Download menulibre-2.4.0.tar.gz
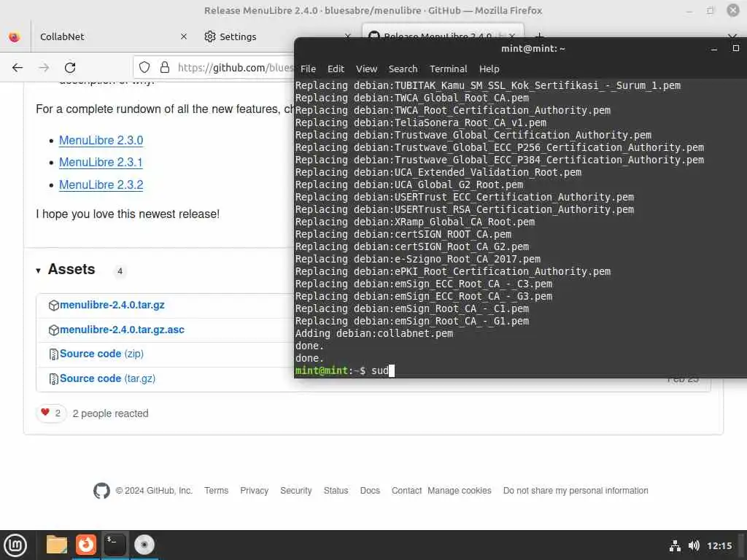The width and height of the screenshot is (747, 560). [x=112, y=305]
